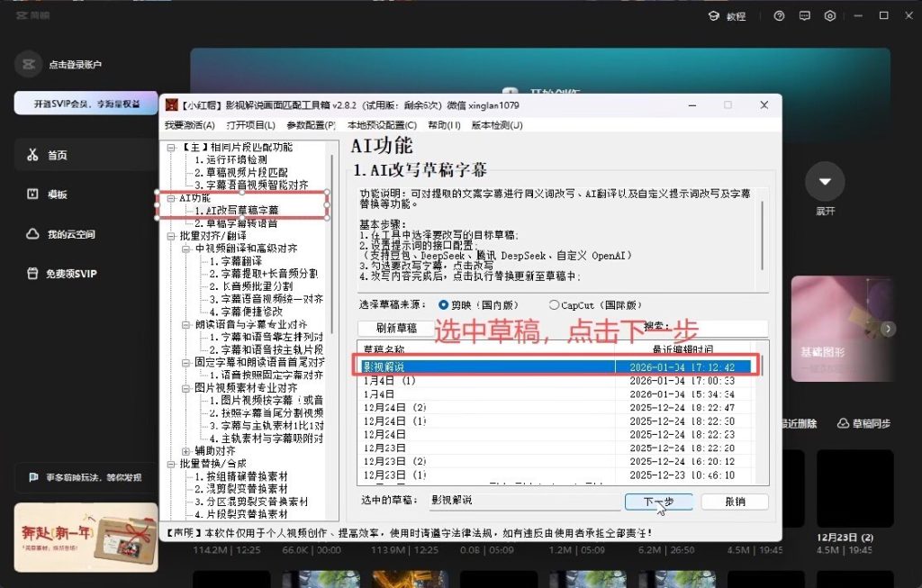Collapse the 批量对齐/翻译 tree node
This screenshot has height=588, width=922.
pyautogui.click(x=171, y=237)
